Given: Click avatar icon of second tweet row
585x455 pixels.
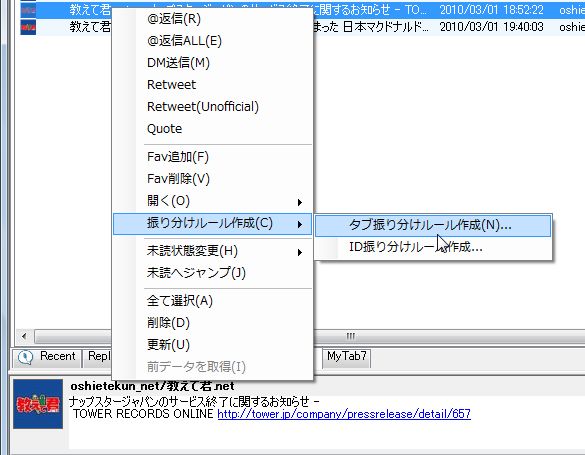Looking at the screenshot, I should click(28, 27).
